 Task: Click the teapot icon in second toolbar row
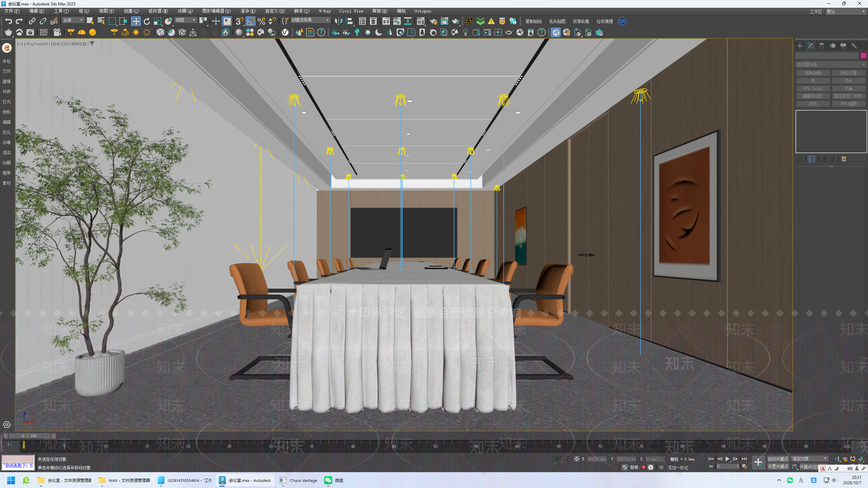(8, 32)
